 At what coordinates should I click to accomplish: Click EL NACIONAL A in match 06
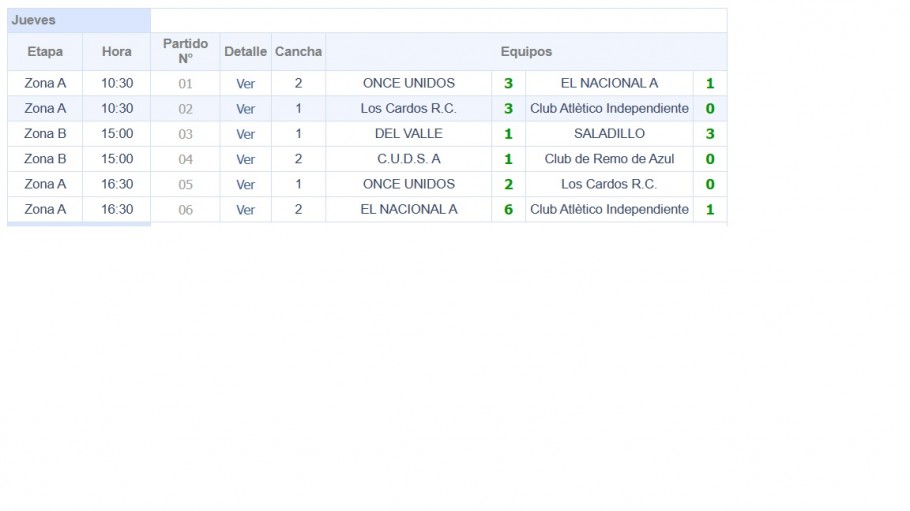tap(409, 210)
